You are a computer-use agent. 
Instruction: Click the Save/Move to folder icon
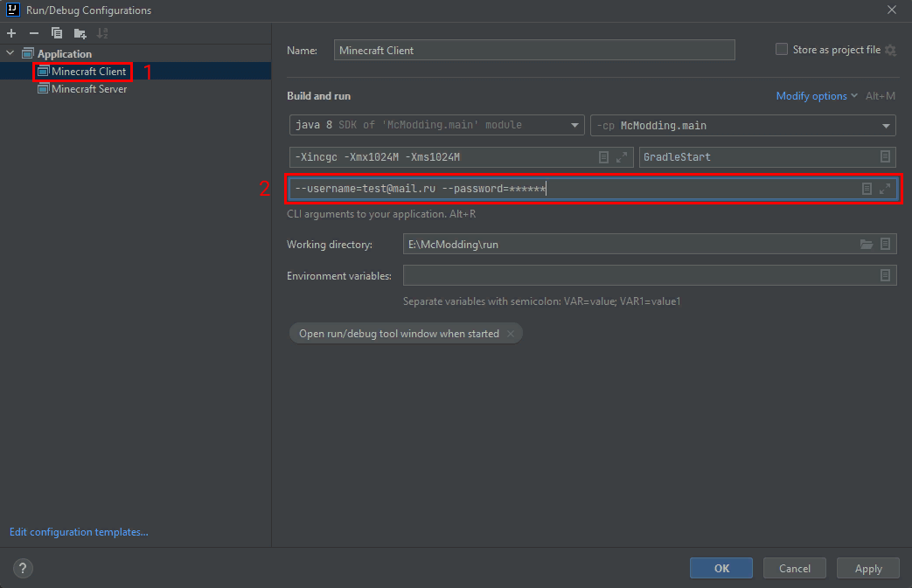(80, 33)
